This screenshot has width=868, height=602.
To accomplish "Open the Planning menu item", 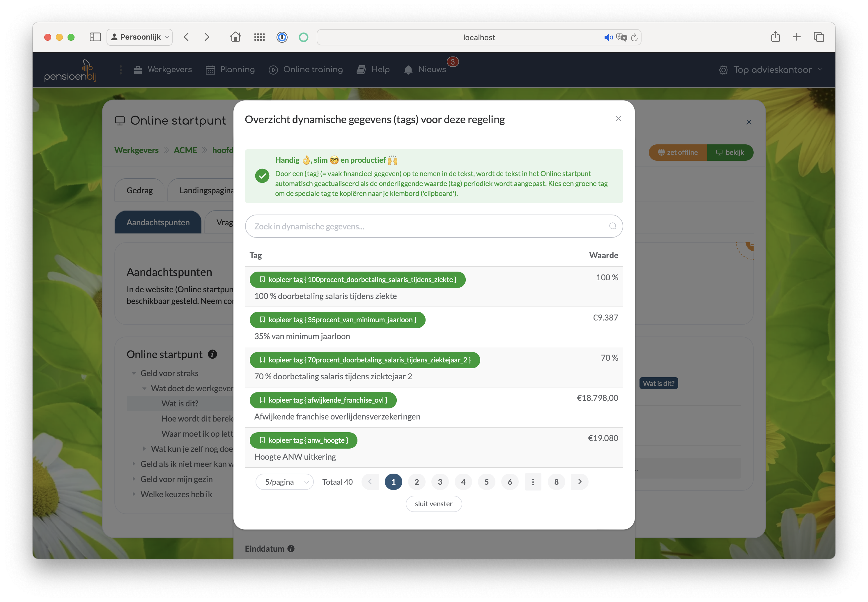I will point(230,70).
